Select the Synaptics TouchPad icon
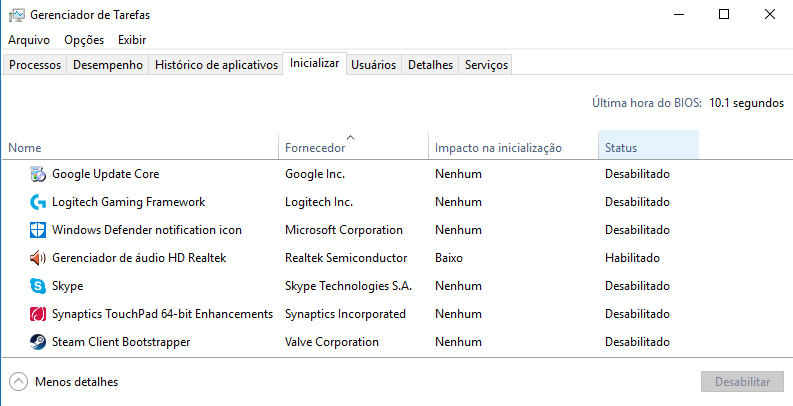 coord(38,314)
